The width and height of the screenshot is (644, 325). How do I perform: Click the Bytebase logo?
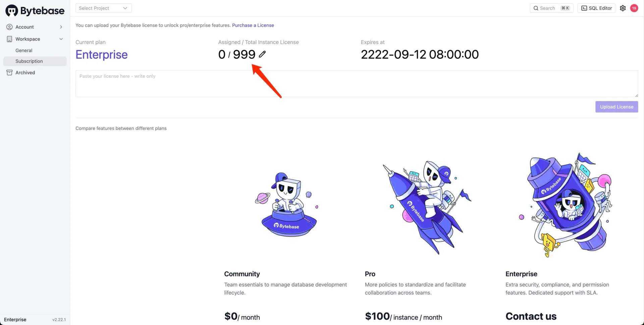tap(35, 11)
